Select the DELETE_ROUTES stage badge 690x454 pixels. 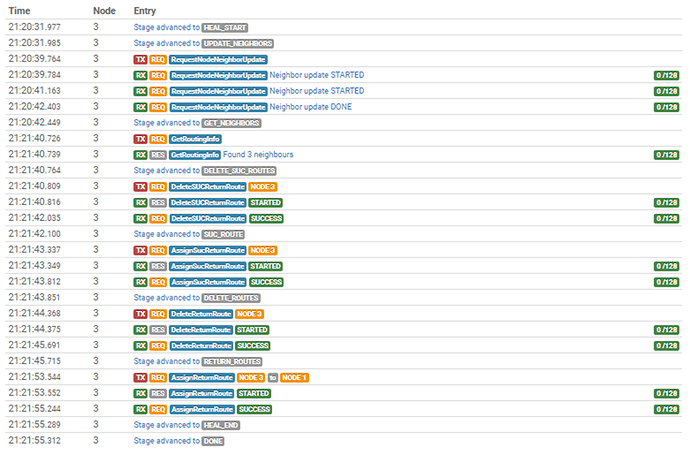pos(231,298)
